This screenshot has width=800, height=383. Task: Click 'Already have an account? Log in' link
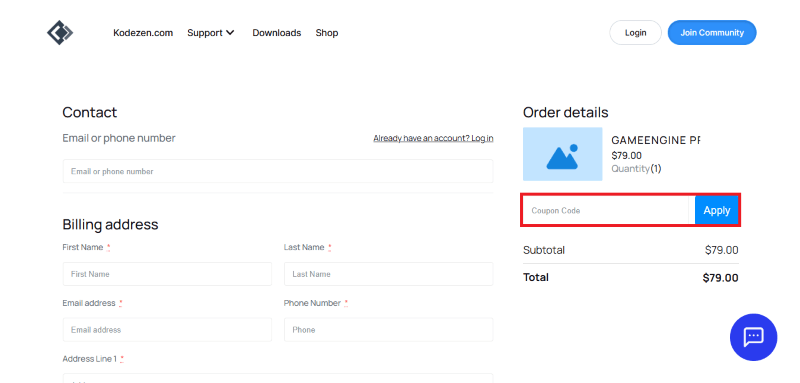pos(433,138)
